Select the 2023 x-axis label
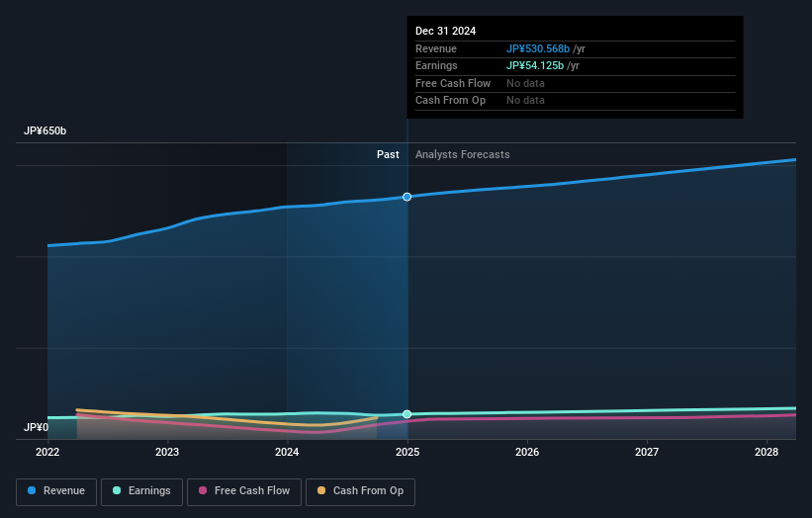 pyautogui.click(x=167, y=453)
